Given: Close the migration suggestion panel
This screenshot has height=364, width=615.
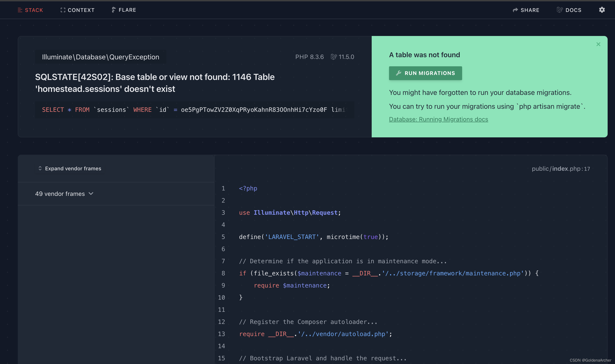Looking at the screenshot, I should pos(598,44).
